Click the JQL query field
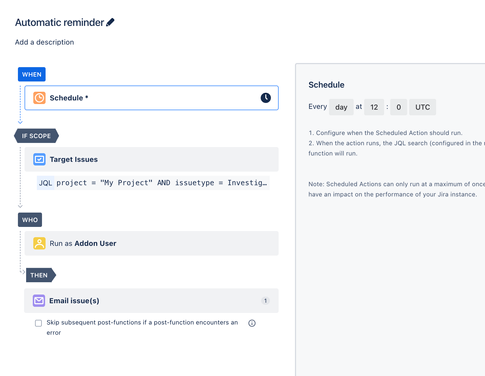 (x=153, y=183)
